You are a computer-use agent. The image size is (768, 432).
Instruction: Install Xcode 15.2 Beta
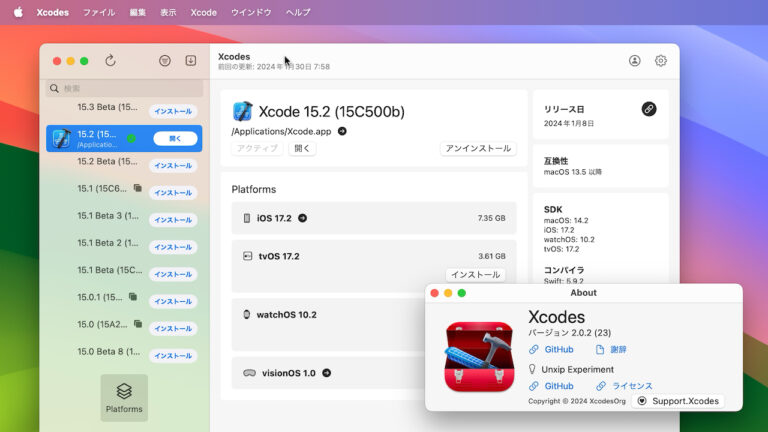coord(173,166)
